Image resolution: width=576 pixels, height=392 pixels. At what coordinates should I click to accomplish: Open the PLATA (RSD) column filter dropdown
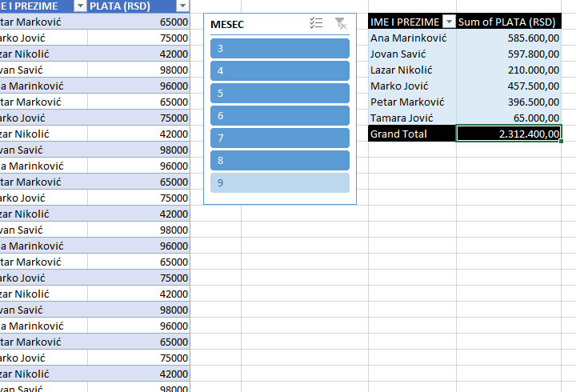pos(182,6)
